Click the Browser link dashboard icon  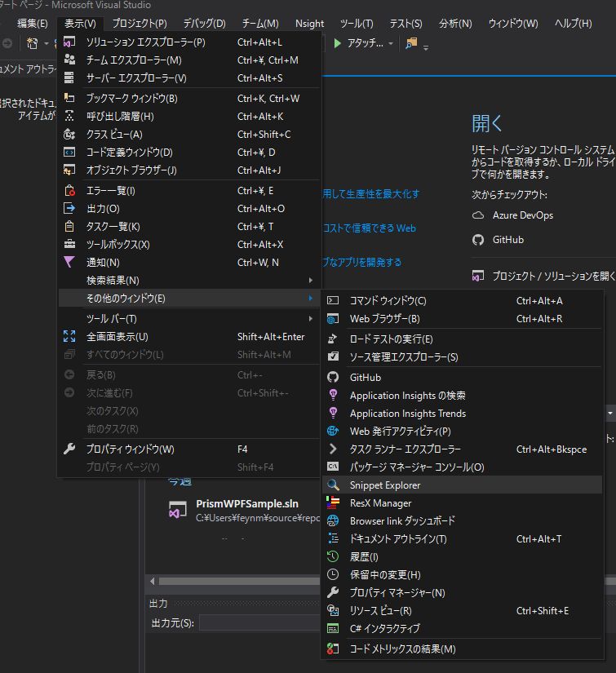point(333,520)
